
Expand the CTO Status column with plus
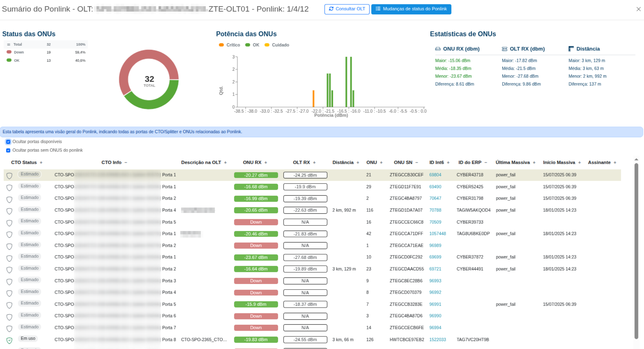[41, 163]
